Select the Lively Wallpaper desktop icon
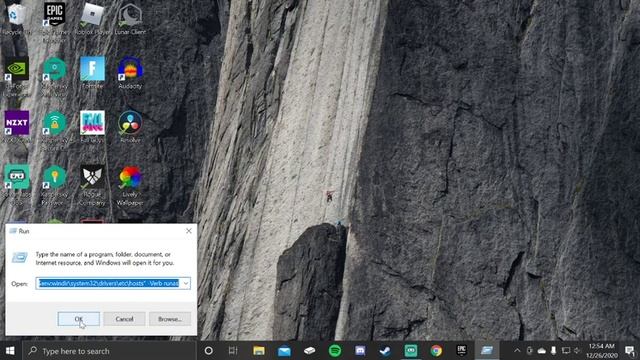 (x=130, y=184)
